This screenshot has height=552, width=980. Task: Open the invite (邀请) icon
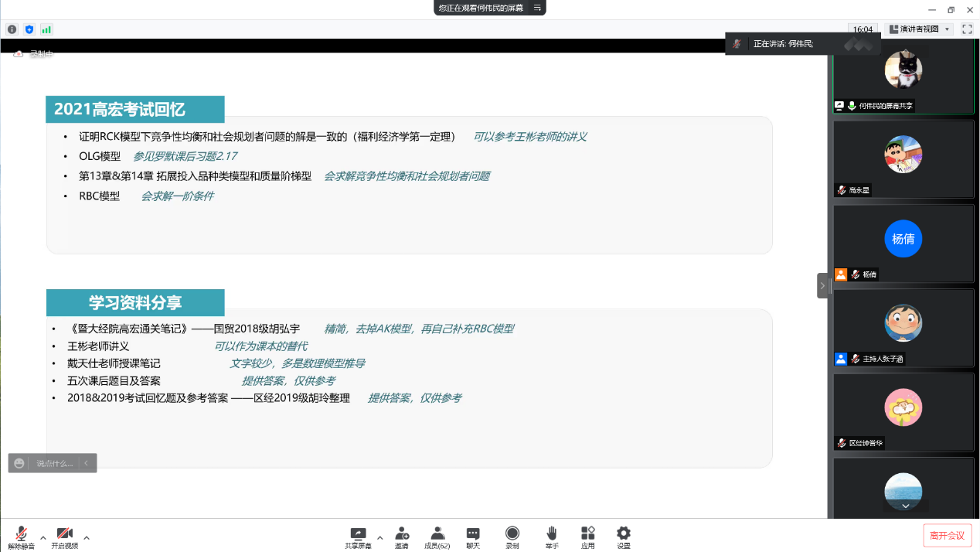click(402, 535)
